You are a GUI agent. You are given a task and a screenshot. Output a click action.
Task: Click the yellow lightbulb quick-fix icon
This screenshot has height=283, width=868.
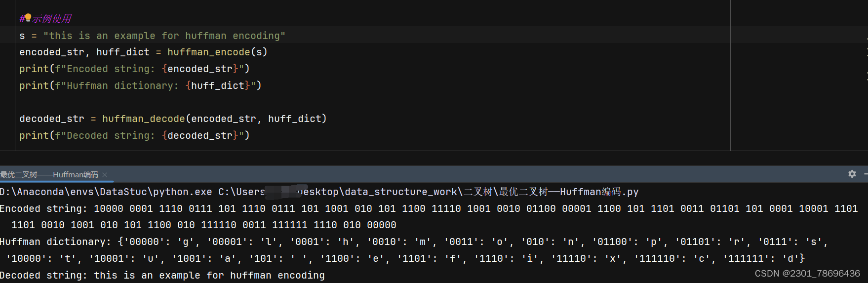point(28,18)
